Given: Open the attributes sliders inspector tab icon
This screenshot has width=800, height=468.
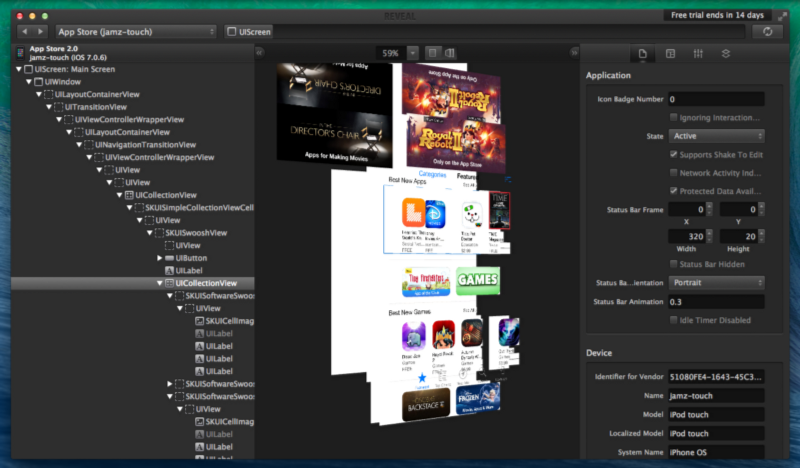Looking at the screenshot, I should point(698,53).
